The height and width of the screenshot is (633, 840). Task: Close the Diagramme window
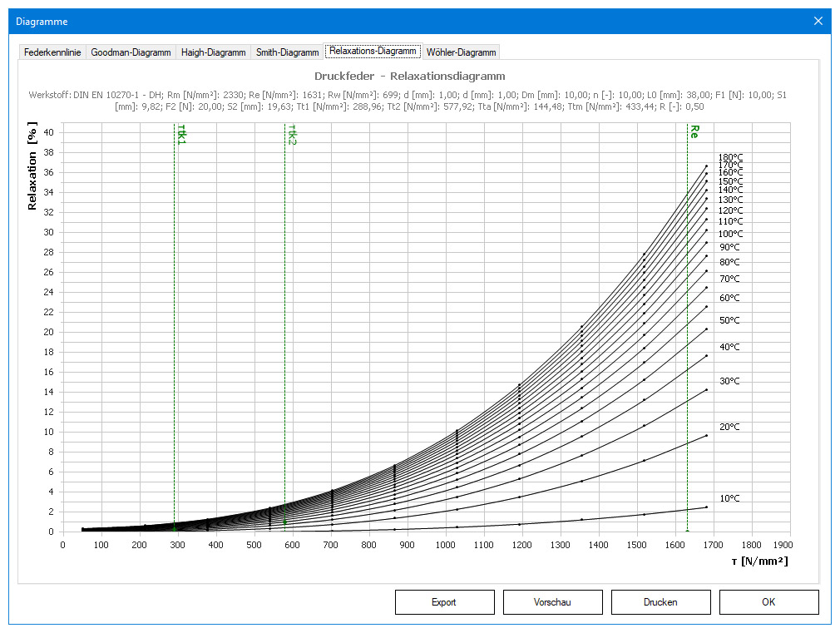[818, 21]
